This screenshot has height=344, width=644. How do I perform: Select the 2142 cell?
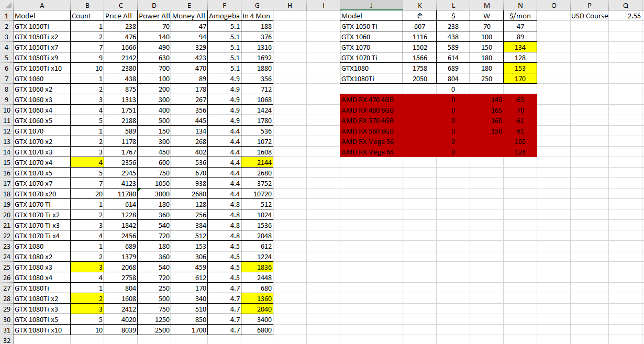[x=120, y=58]
